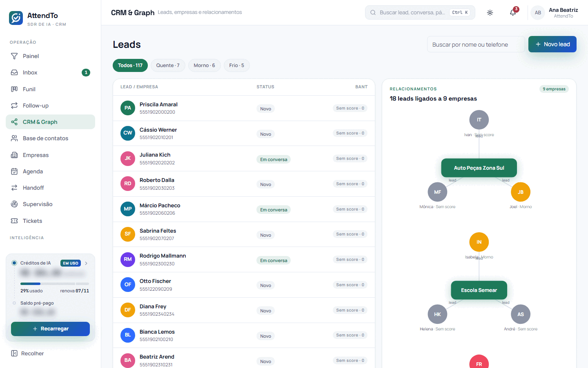
Task: Click the IT Ivan graph node
Action: 479,120
